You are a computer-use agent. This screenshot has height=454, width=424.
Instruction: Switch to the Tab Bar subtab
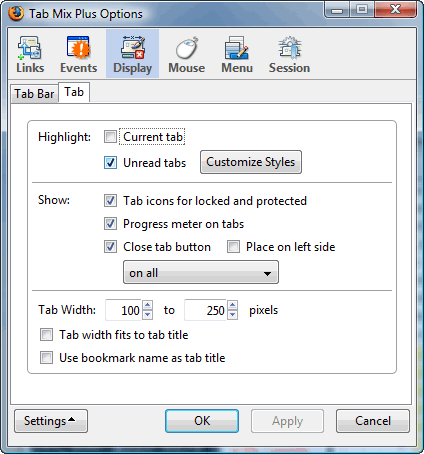34,94
